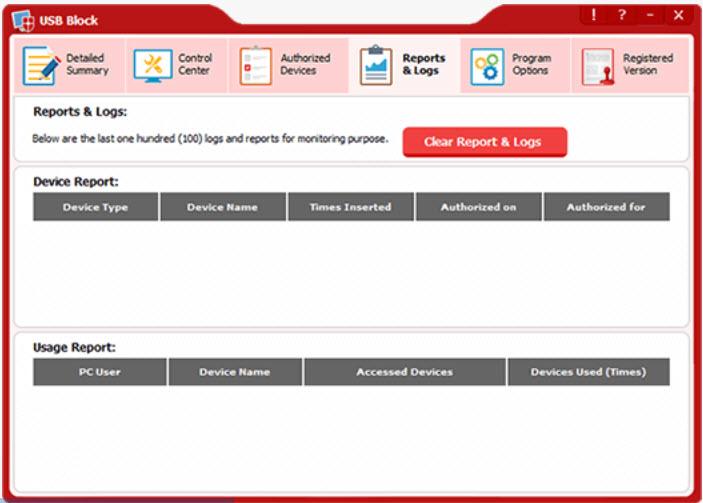Click Device Name header in Usage Report
703x503 pixels.
(235, 372)
